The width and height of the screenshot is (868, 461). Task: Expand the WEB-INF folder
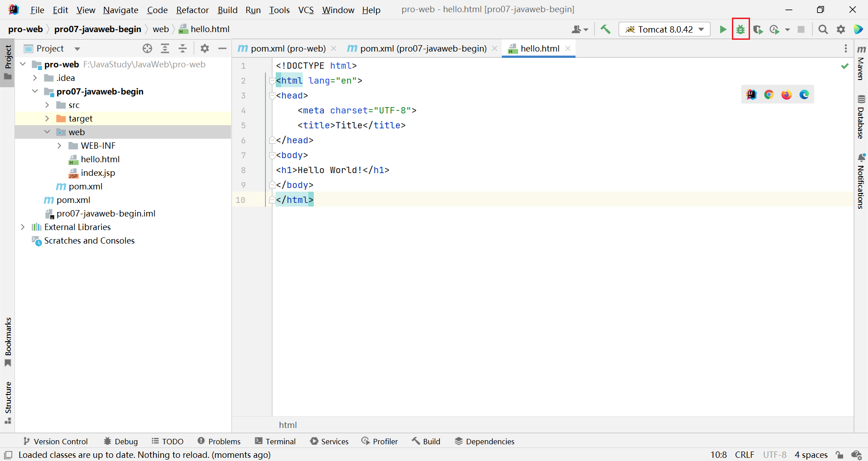point(59,146)
